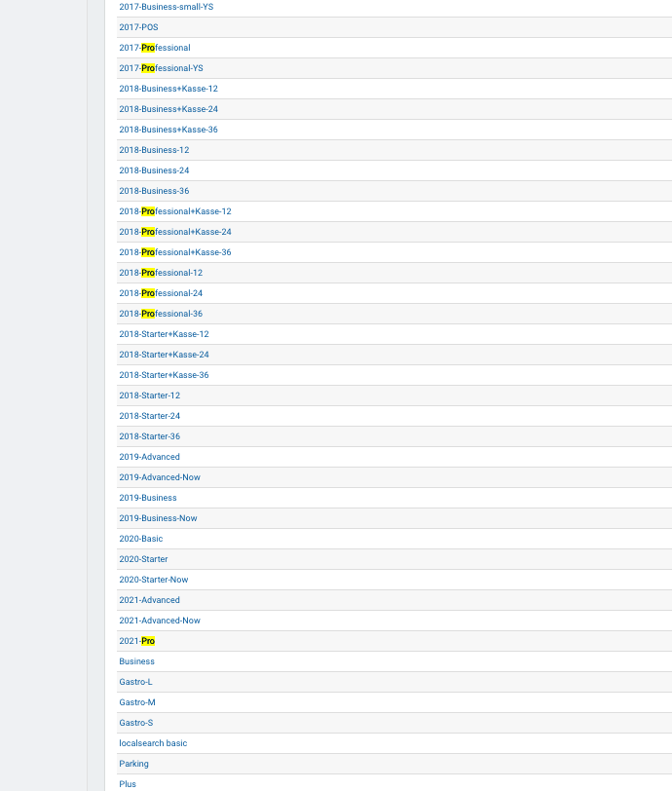Select 2018-Professional+Kasse-24 link
This screenshot has width=672, height=791.
175,232
